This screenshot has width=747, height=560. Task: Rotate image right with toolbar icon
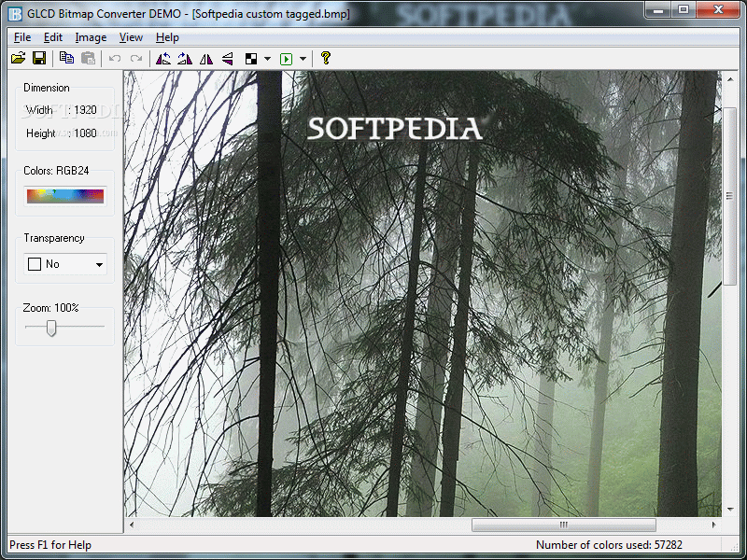pyautogui.click(x=185, y=59)
